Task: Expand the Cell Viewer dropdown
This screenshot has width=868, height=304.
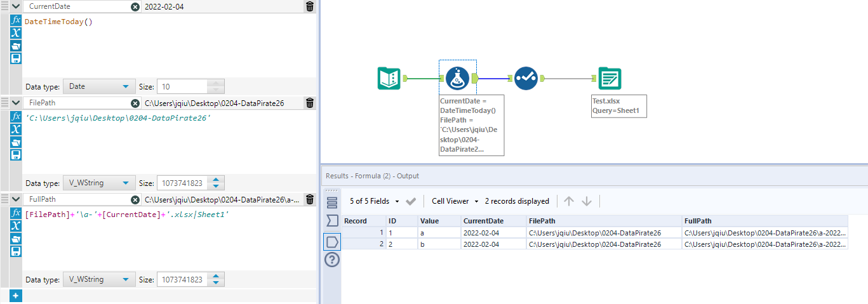Action: 455,201
